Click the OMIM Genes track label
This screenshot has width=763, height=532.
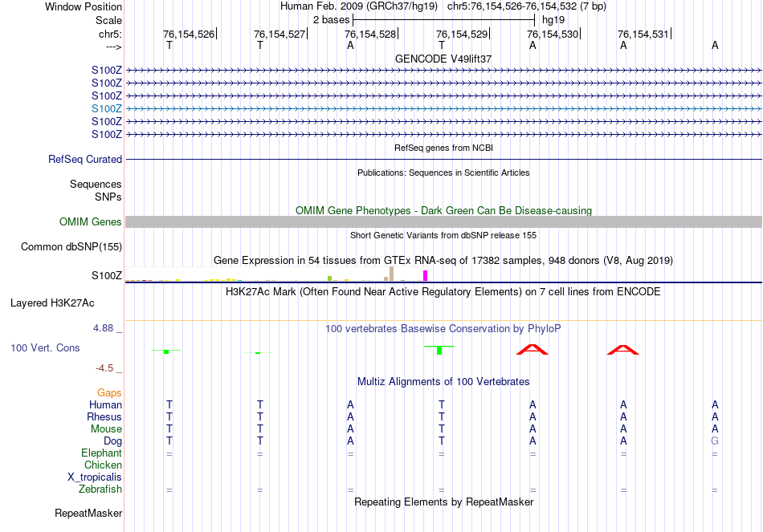[x=91, y=221]
